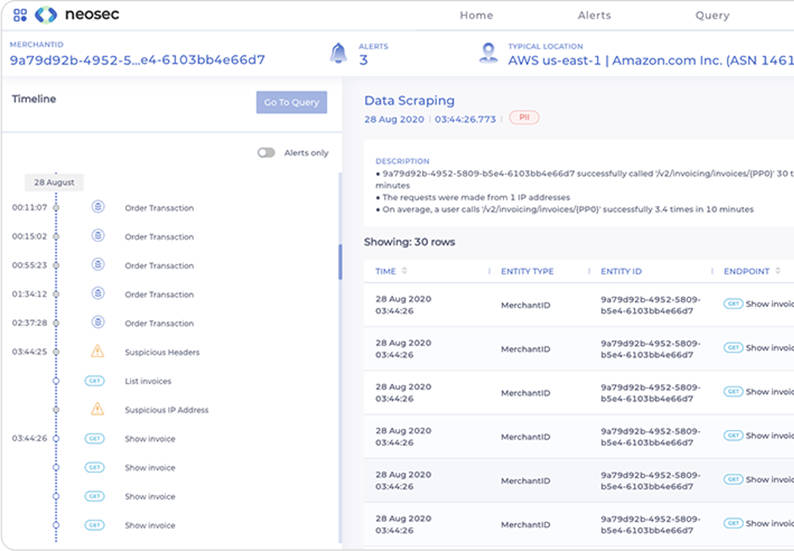Switch to the Alerts tab
Viewport: 794px width, 551px height.
pos(594,16)
